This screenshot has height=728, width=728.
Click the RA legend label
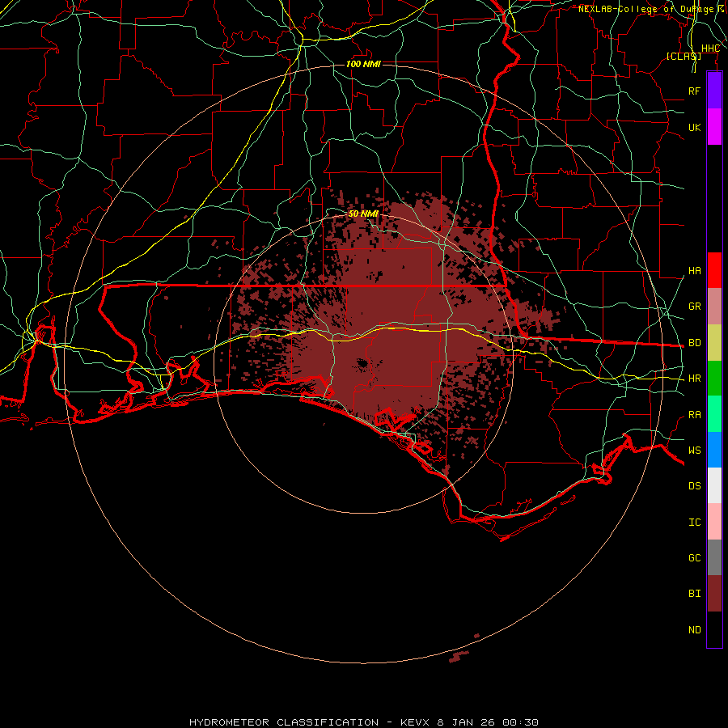pyautogui.click(x=694, y=415)
